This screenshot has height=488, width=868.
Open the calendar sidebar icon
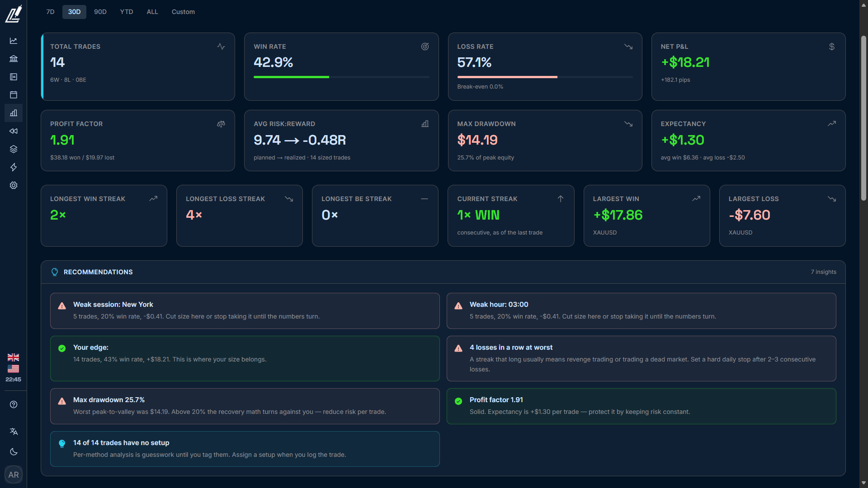click(x=14, y=95)
